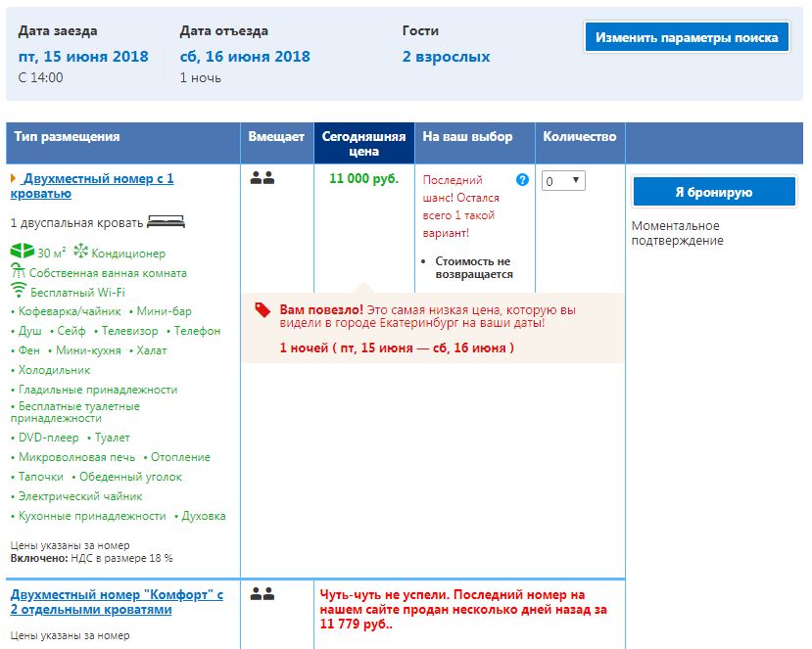Screen dimensions: 812x649
Task: Expand the orange arrow beside the first room name
Action: click(x=14, y=179)
